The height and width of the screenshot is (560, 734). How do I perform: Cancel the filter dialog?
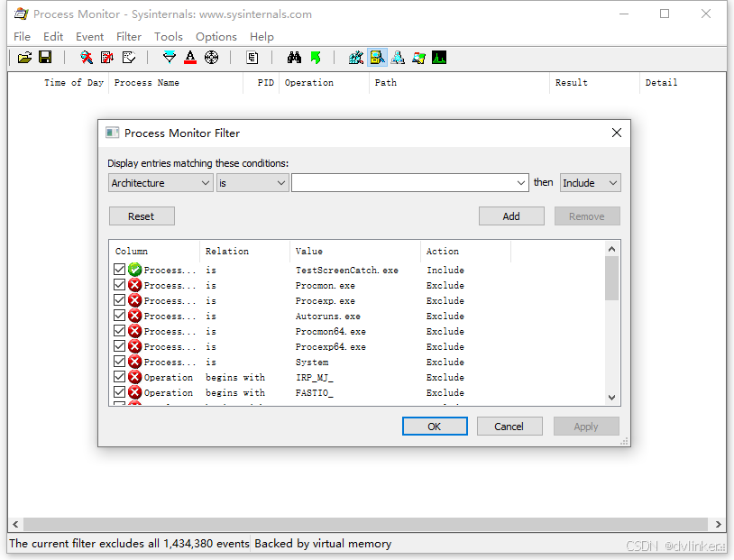[509, 426]
